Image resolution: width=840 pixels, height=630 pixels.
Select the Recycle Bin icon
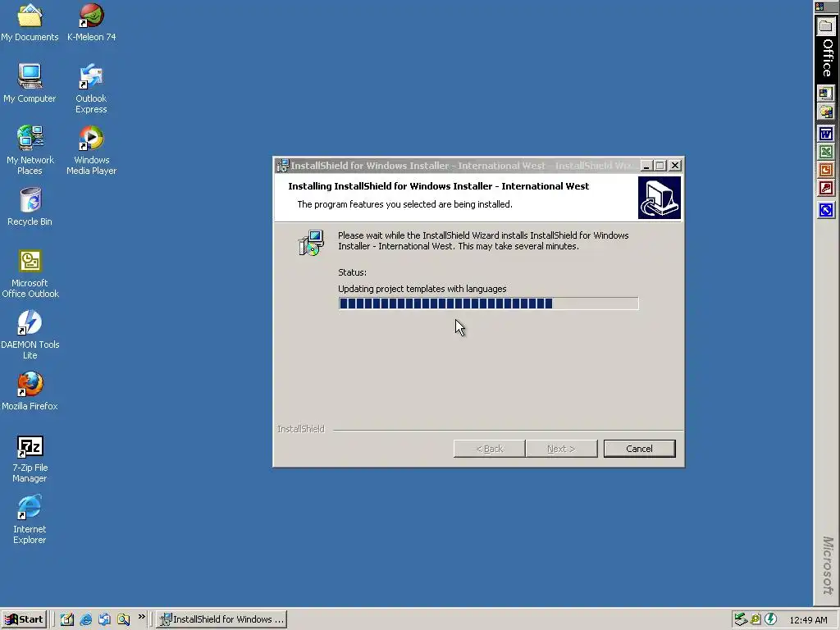click(30, 207)
